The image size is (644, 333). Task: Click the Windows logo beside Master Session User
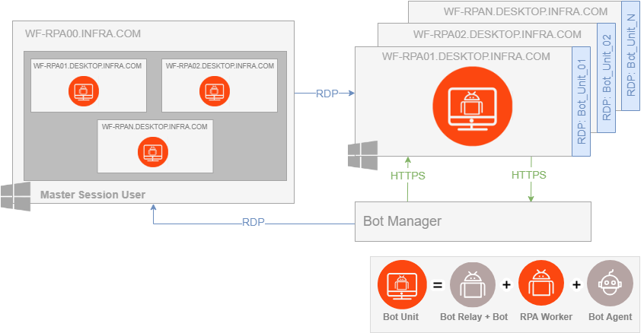click(x=15, y=197)
